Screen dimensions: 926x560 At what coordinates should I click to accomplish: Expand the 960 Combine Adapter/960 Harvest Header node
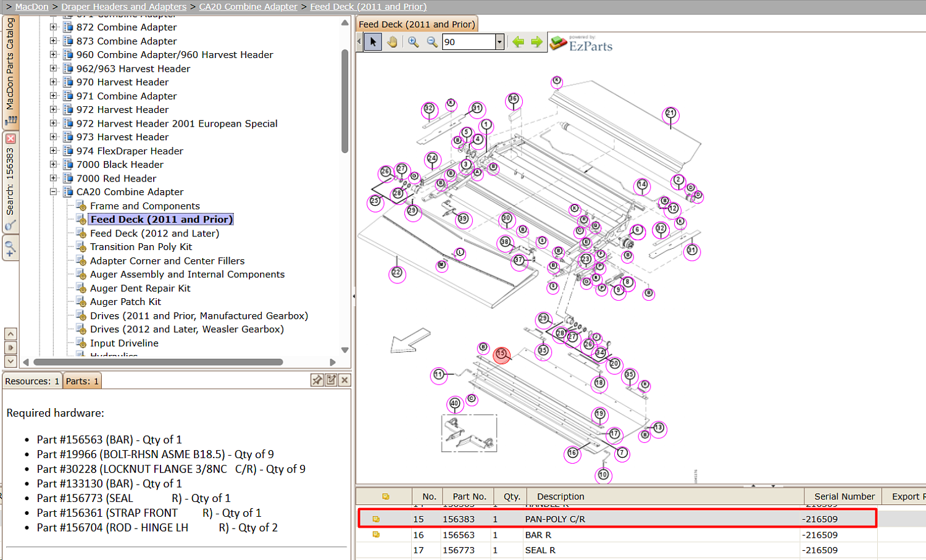[54, 54]
